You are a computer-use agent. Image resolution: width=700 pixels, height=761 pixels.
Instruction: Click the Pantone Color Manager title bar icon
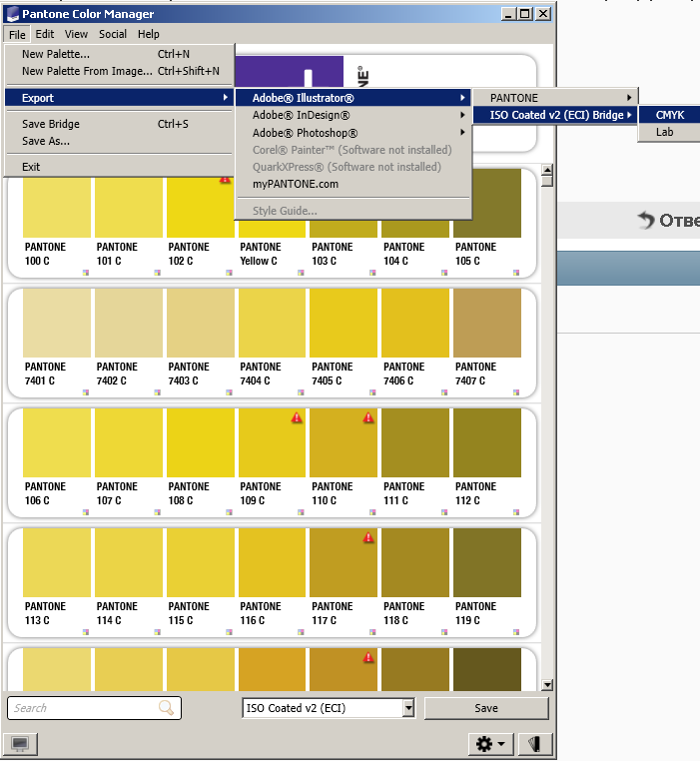(13, 14)
